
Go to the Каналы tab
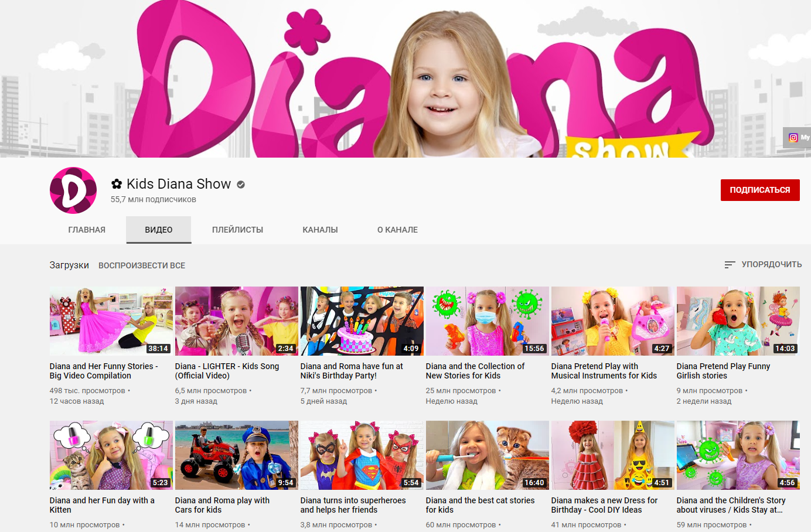click(320, 230)
